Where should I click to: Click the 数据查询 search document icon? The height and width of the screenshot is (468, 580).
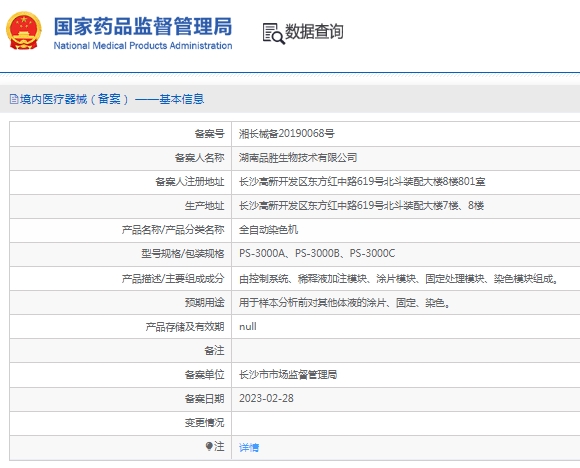(273, 33)
